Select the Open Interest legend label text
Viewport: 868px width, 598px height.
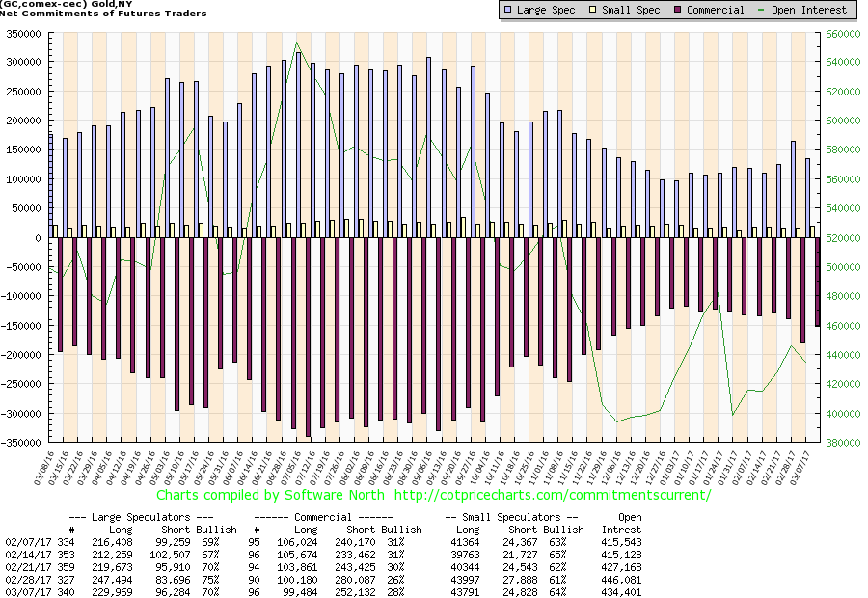click(x=812, y=10)
